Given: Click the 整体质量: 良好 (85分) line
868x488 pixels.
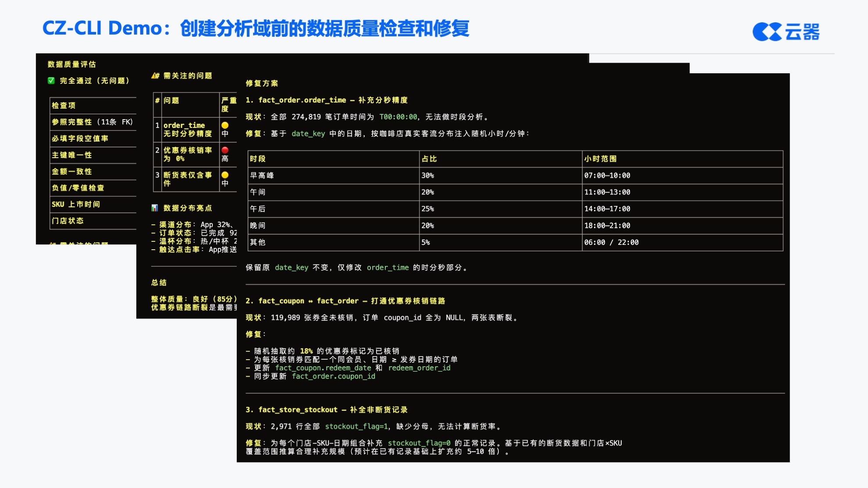Looking at the screenshot, I should click(194, 299).
